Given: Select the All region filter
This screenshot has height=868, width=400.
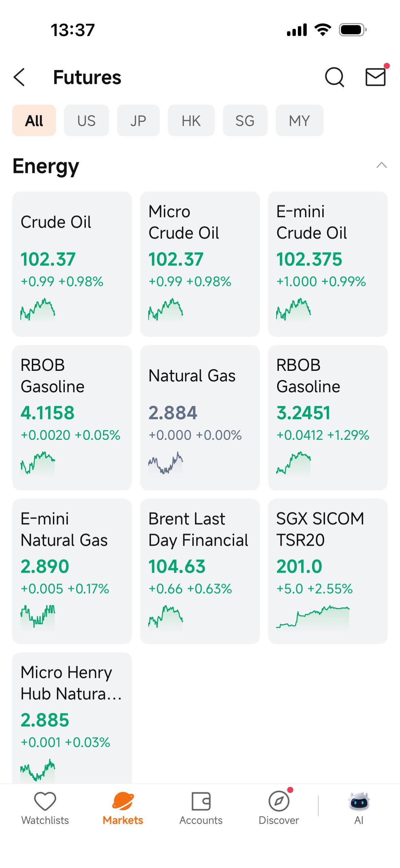Looking at the screenshot, I should (34, 121).
